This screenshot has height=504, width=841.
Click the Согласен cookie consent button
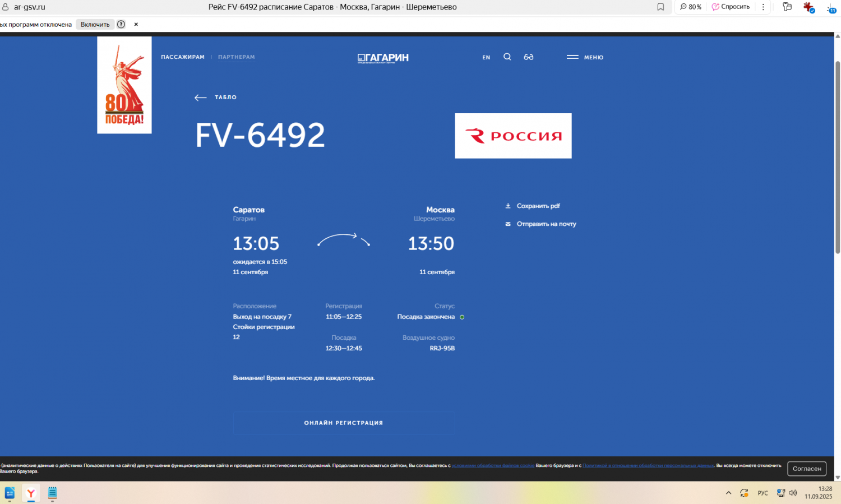click(x=807, y=469)
